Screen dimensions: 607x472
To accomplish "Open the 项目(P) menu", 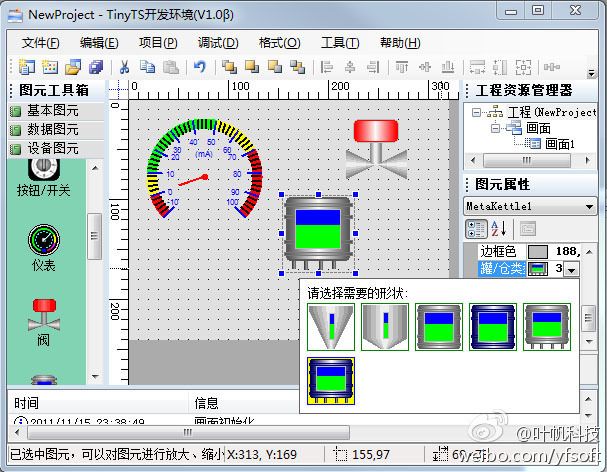I will (x=158, y=43).
